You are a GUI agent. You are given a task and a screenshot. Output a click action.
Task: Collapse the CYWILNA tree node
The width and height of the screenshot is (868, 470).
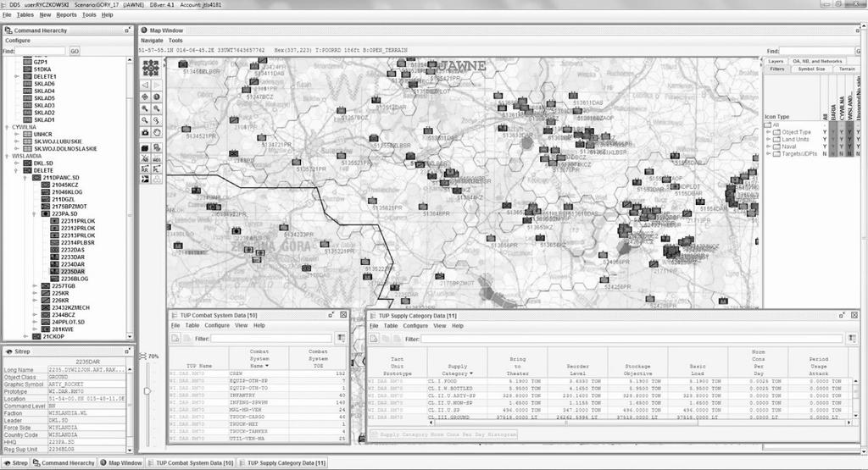tap(7, 127)
